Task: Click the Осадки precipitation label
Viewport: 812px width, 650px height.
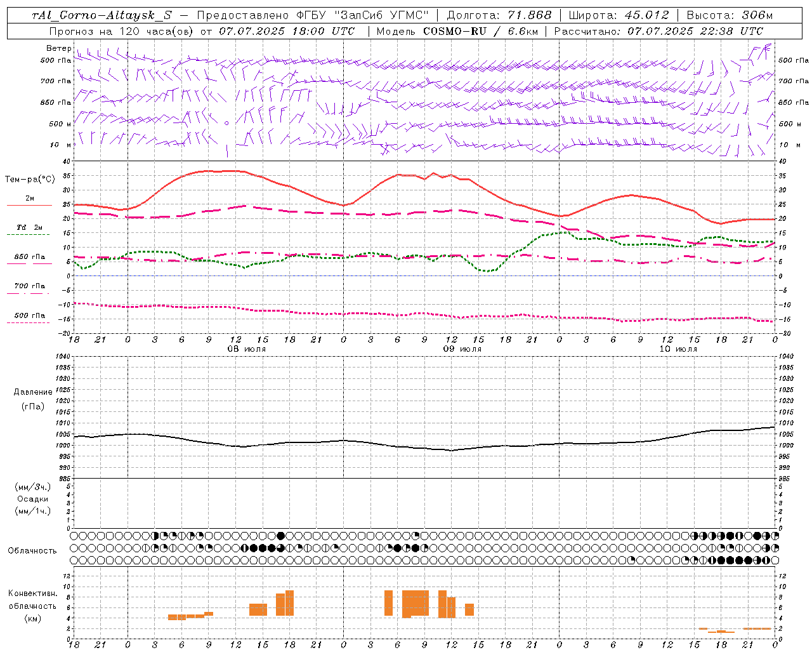Action: pos(33,499)
